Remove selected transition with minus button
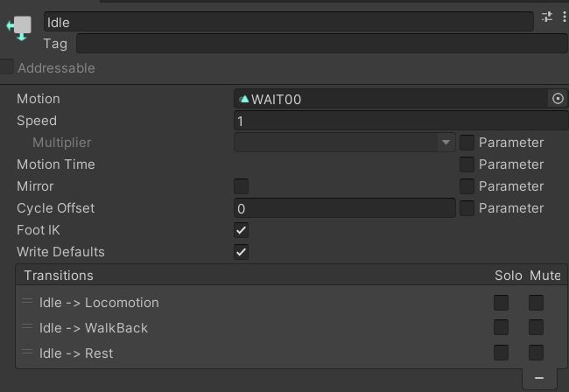The height and width of the screenshot is (392, 569). coord(539,378)
